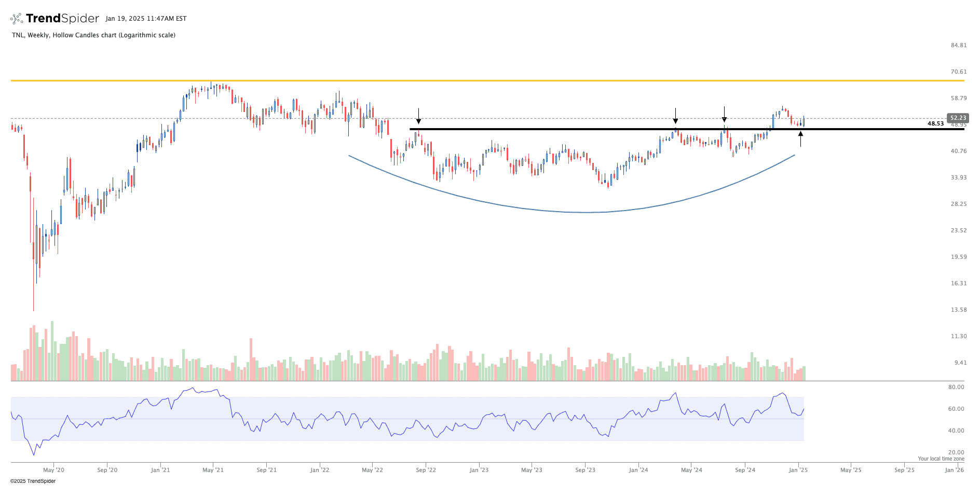Click the TrendSpider wordmark text
980x486 pixels.
coord(62,19)
